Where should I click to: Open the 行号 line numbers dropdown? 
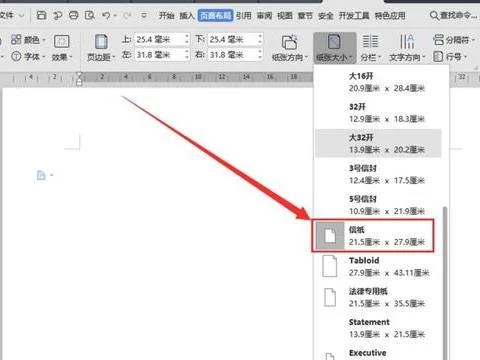coord(450,57)
